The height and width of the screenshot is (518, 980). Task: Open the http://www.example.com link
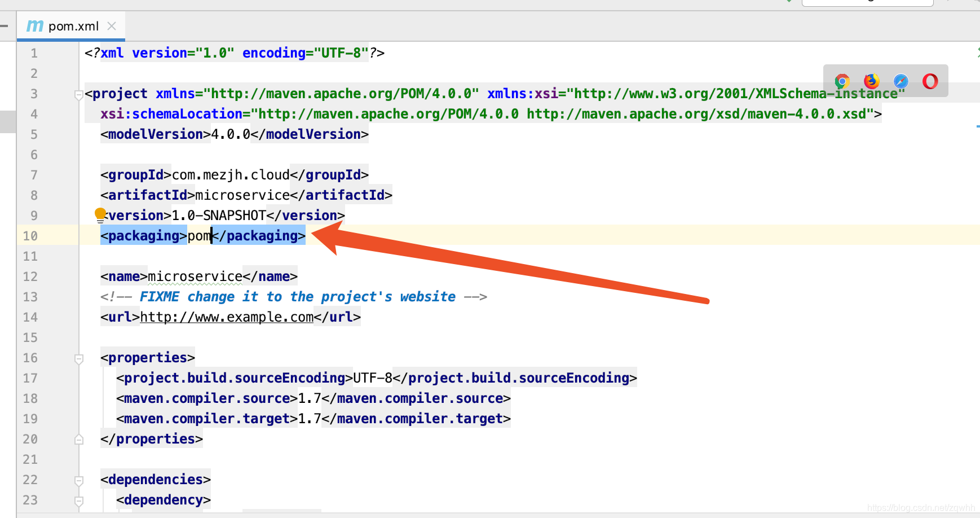coord(227,317)
